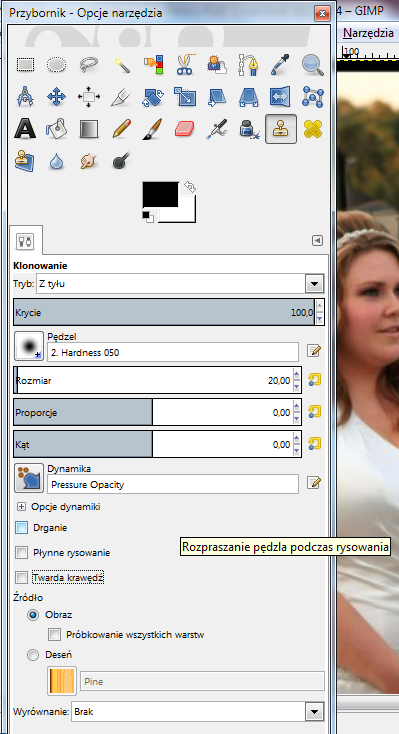399x734 pixels.
Task: Open the tab configuration menu arrow
Action: pyautogui.click(x=318, y=241)
